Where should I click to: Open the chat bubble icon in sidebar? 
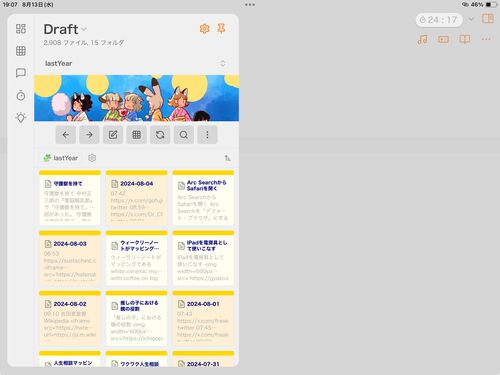click(21, 73)
